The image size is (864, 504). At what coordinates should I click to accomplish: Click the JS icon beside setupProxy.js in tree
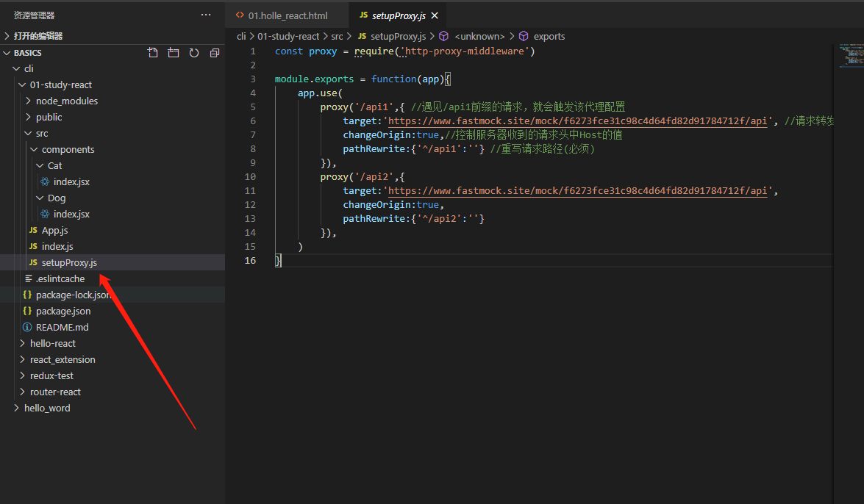click(33, 263)
